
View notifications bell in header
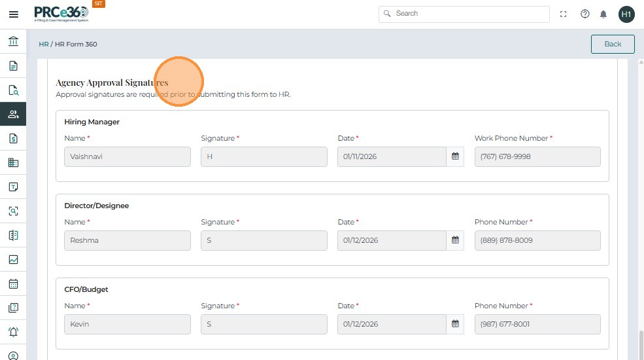click(x=603, y=14)
